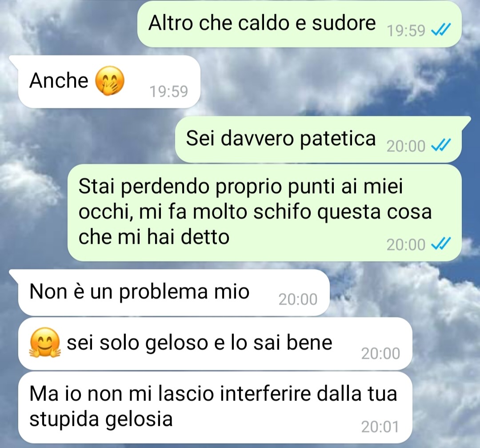480x448 pixels.
Task: Tap 19:59 time on 'Altro che caldo' bubble
Action: (x=406, y=31)
